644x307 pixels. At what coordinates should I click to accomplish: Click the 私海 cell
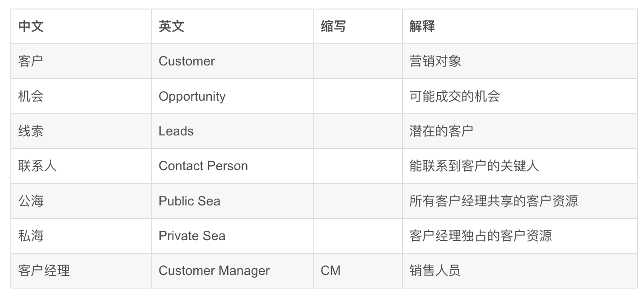coord(81,236)
